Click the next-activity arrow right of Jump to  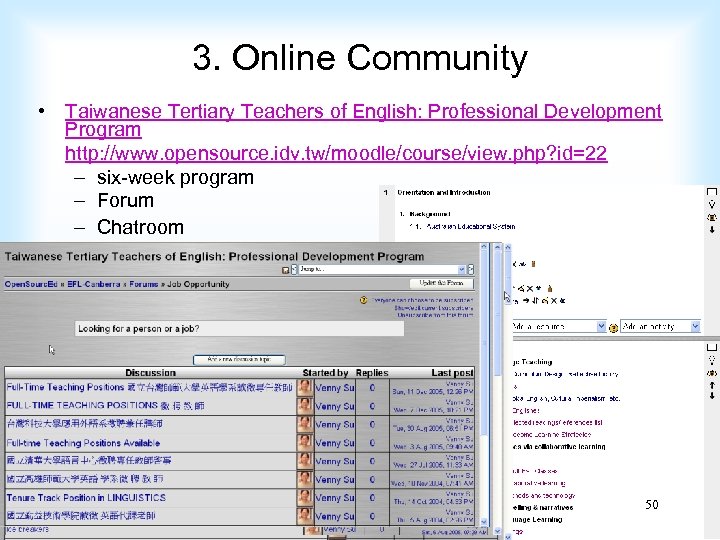[470, 270]
